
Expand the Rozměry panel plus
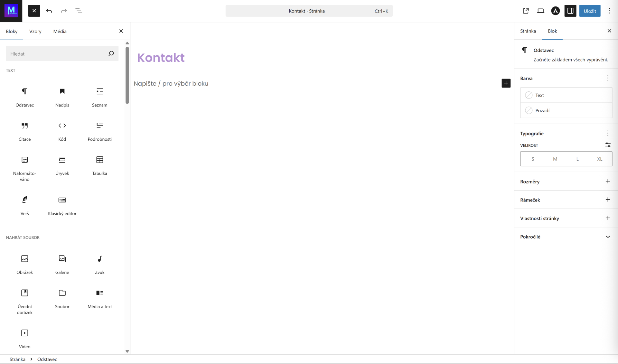click(x=607, y=181)
